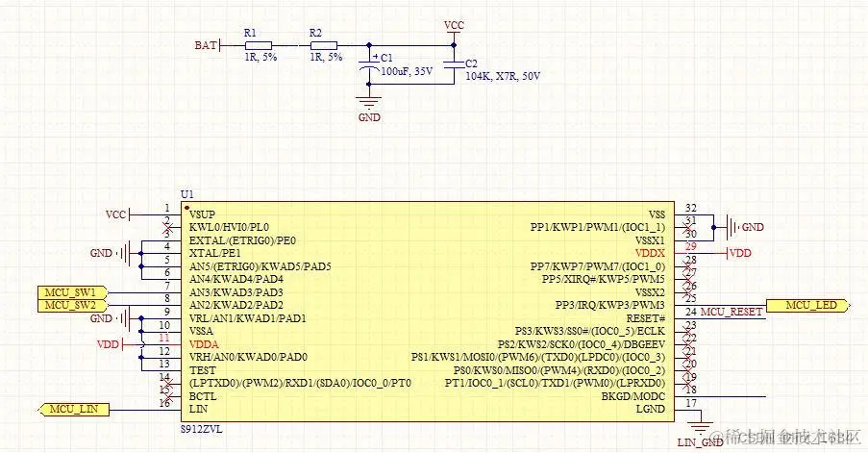The height and width of the screenshot is (453, 868).
Task: Select the MCU_LIN port
Action: tap(74, 410)
